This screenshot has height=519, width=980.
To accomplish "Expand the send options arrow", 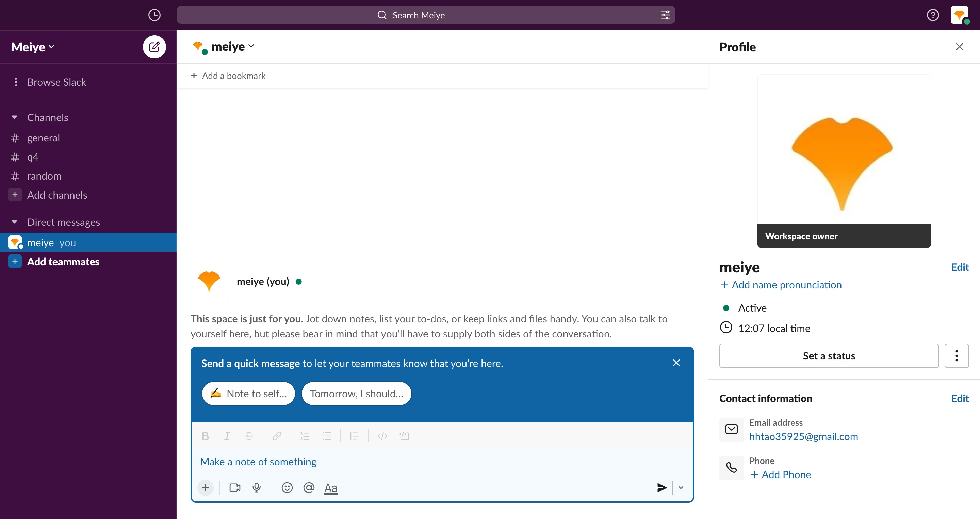I will pos(681,487).
